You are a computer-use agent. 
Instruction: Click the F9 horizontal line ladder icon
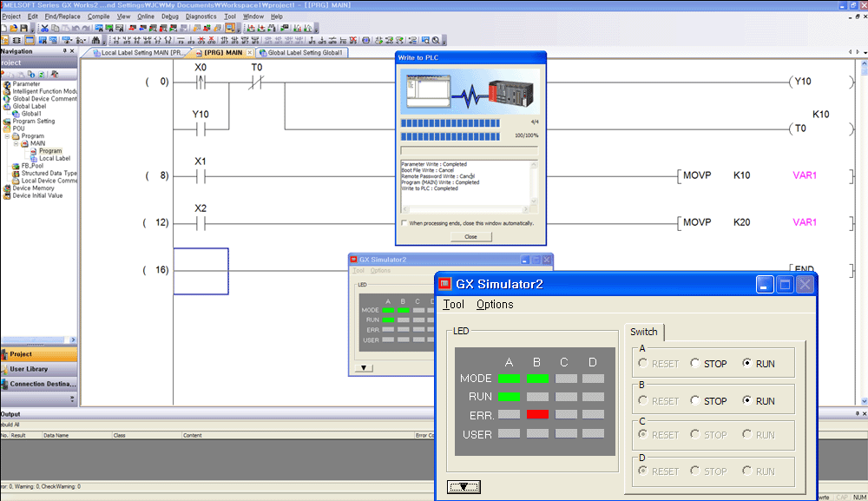pos(181,41)
